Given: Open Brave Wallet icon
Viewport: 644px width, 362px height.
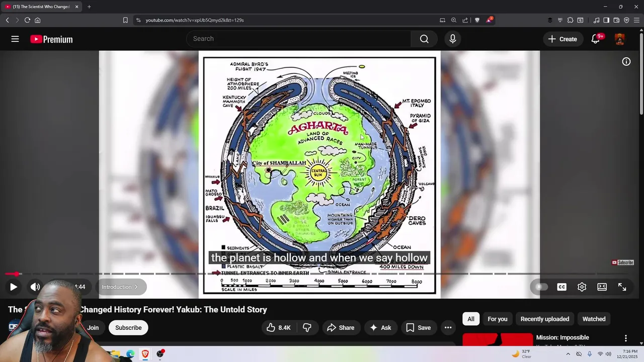Looking at the screenshot, I should coord(616,20).
